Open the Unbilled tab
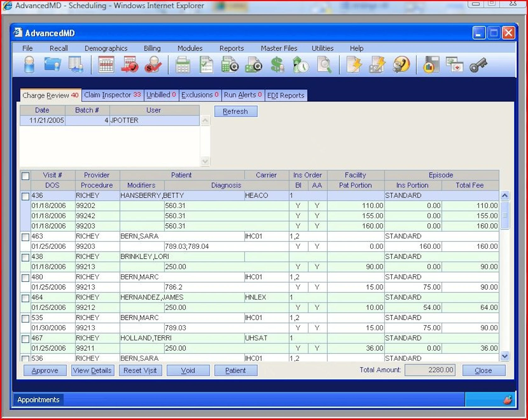 pyautogui.click(x=161, y=95)
